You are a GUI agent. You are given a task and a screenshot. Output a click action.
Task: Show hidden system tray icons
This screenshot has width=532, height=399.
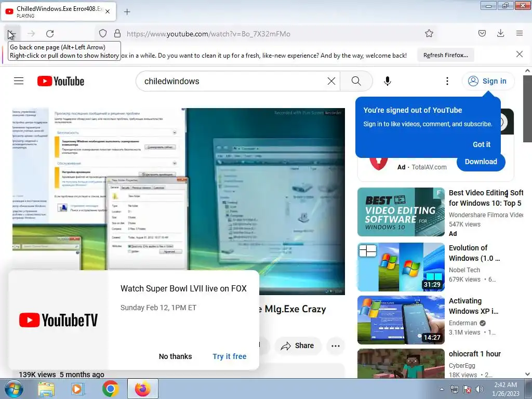tap(442, 390)
